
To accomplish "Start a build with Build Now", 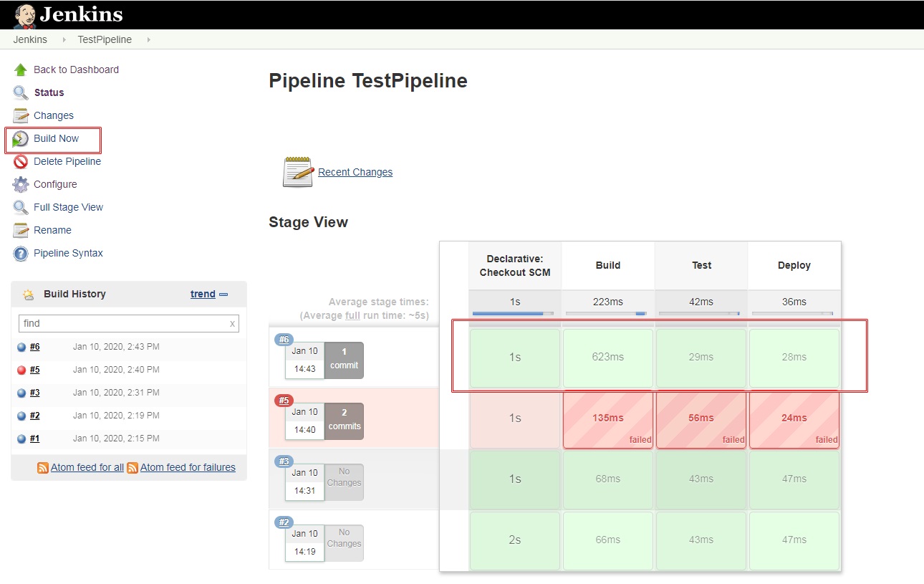I will point(56,138).
